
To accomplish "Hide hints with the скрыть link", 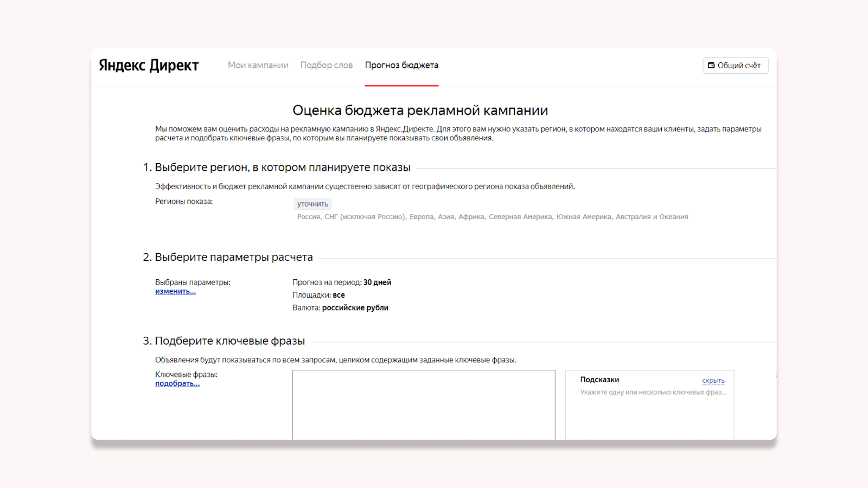I will pos(713,381).
